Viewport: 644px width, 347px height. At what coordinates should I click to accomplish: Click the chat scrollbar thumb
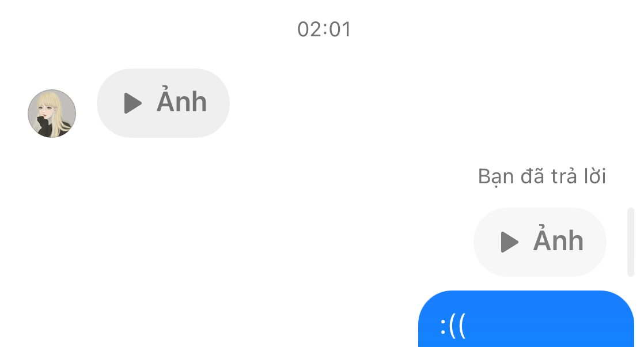(x=630, y=242)
